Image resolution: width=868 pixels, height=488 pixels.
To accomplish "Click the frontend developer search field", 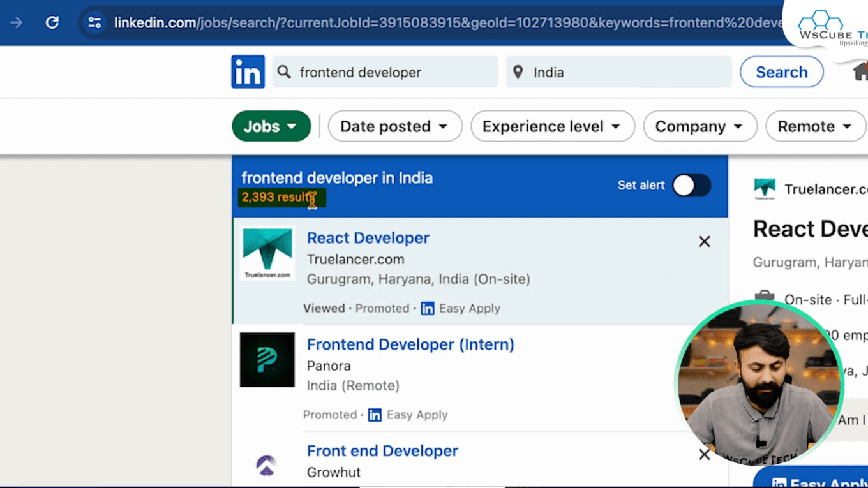I will [x=385, y=72].
